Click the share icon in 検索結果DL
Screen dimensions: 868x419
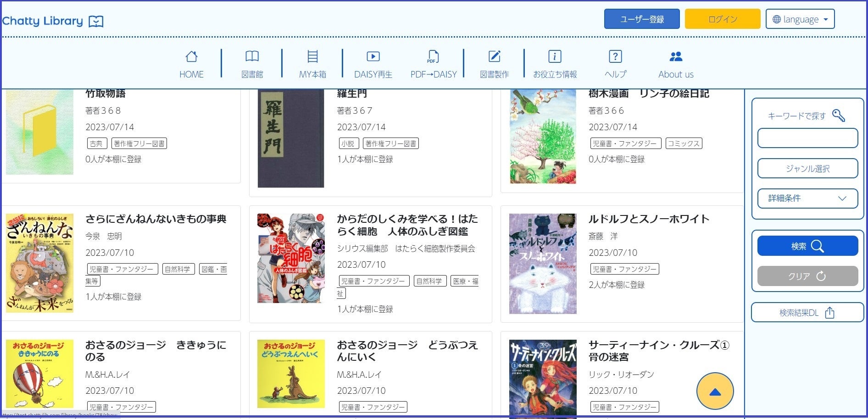(829, 313)
